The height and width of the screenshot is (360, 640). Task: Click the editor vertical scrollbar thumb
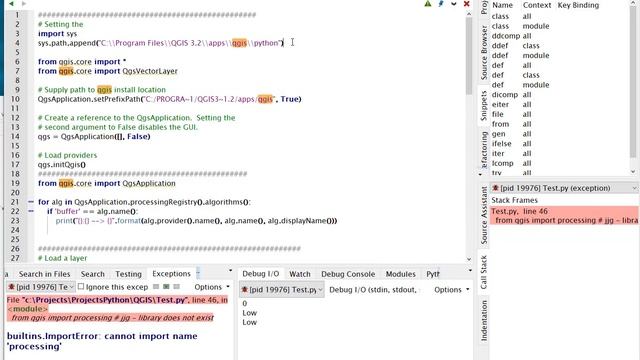coord(469,55)
